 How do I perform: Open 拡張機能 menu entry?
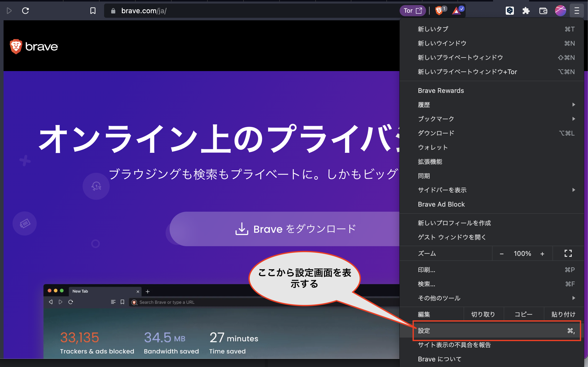[492, 162]
